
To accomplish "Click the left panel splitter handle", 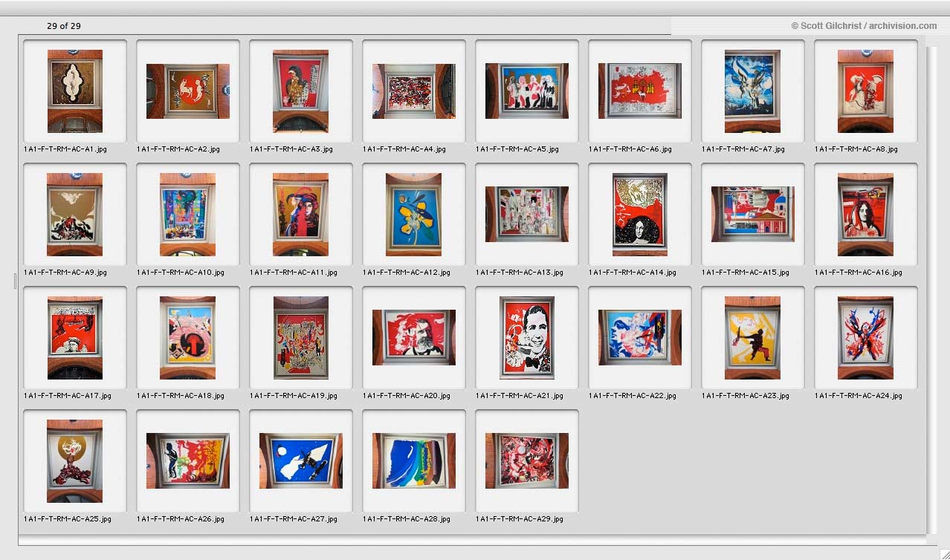I will 15,281.
